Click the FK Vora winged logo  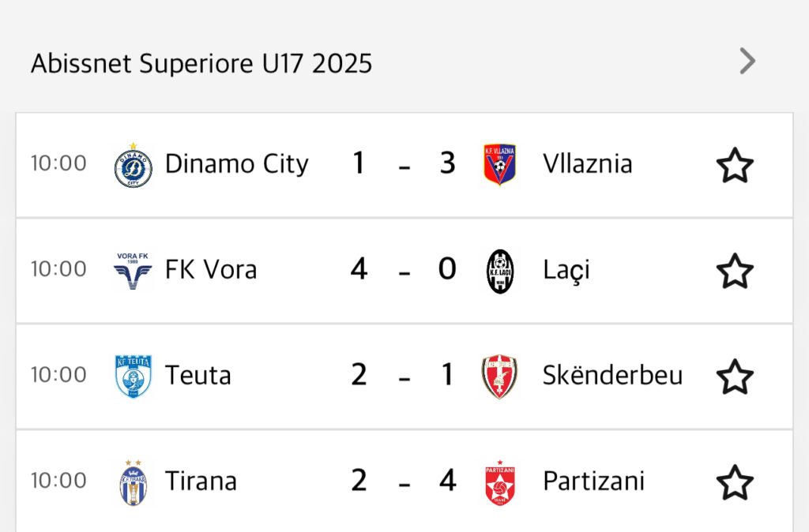coord(134,270)
